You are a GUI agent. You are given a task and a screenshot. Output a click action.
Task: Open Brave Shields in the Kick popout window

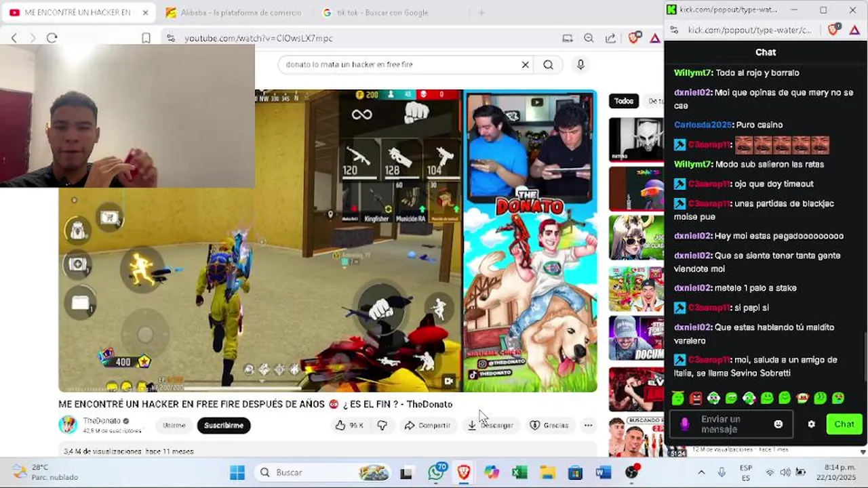click(x=834, y=30)
